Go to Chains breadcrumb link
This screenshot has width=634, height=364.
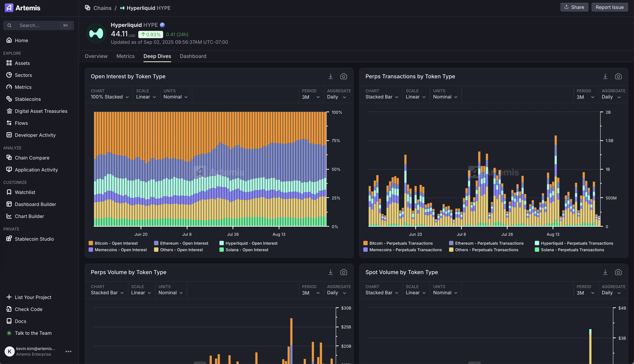click(x=102, y=8)
